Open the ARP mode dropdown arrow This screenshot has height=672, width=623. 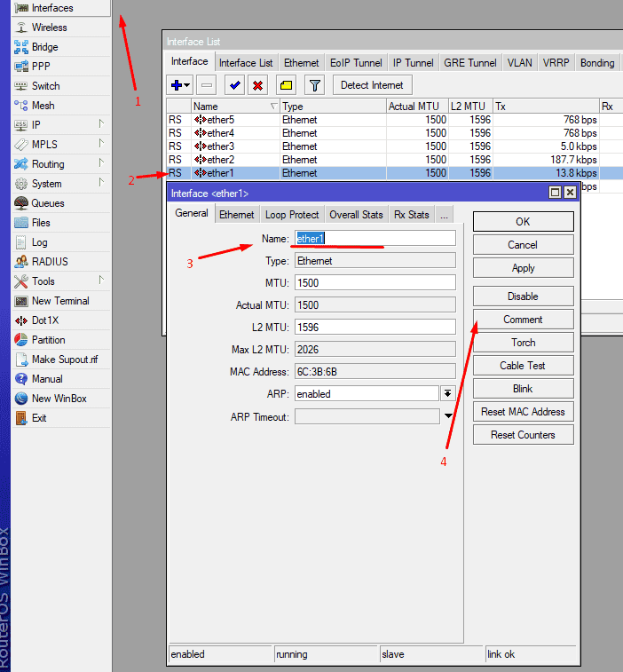click(448, 393)
